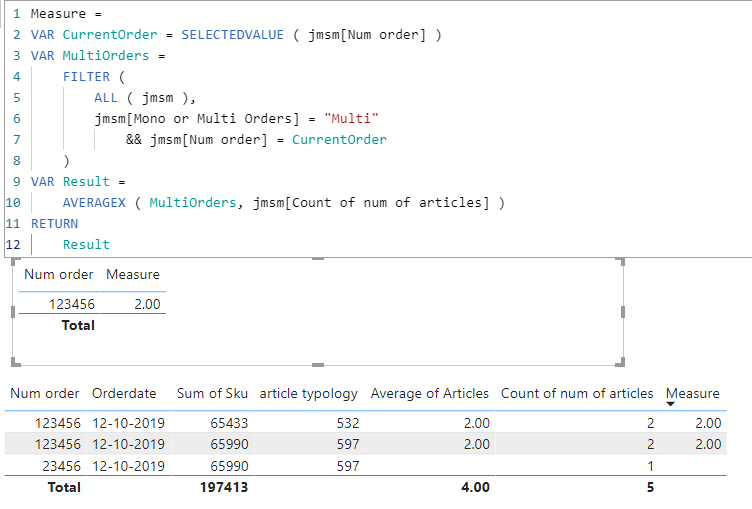
Task: Select article typology value 532
Action: tap(348, 423)
